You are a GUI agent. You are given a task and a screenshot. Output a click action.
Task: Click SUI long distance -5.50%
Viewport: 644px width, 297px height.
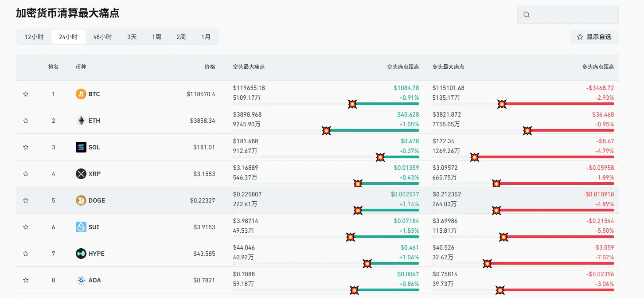(x=605, y=231)
